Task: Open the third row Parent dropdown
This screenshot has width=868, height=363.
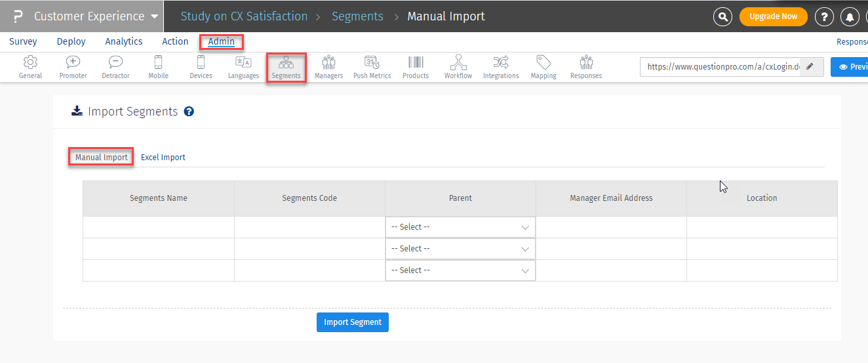Action: tap(460, 270)
